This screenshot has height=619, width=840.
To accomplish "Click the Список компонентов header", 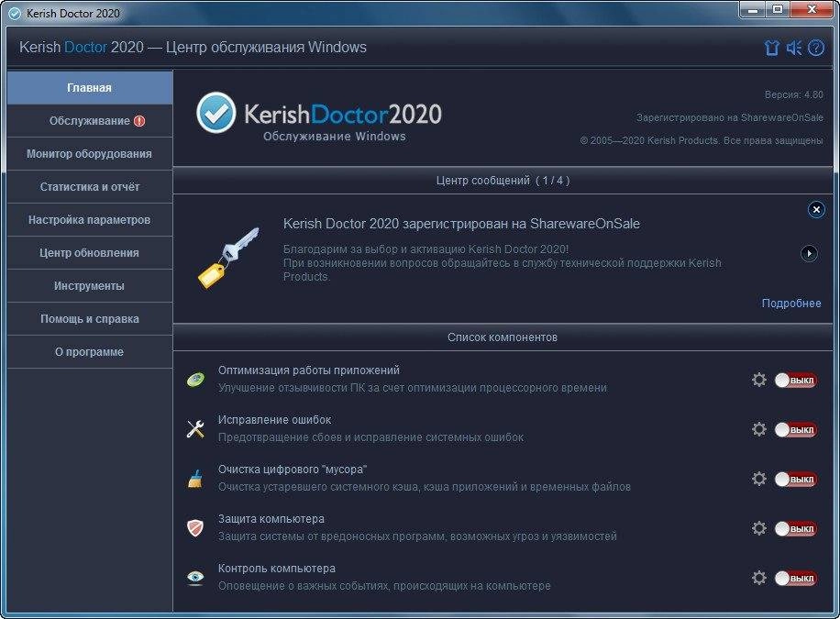I will (503, 337).
